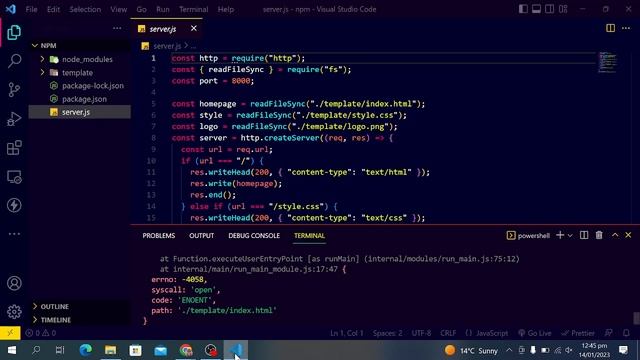Open Remote Explorer view
The image size is (640, 360).
(14, 177)
